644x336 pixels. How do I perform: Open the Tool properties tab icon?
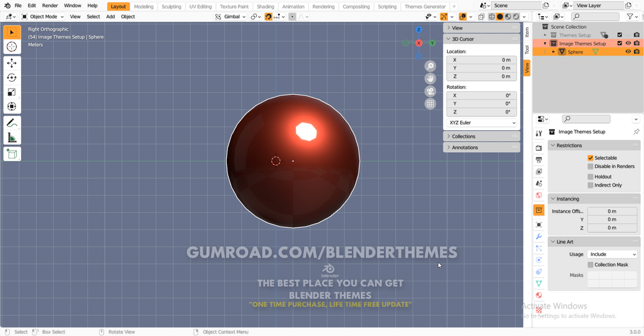[x=539, y=133]
